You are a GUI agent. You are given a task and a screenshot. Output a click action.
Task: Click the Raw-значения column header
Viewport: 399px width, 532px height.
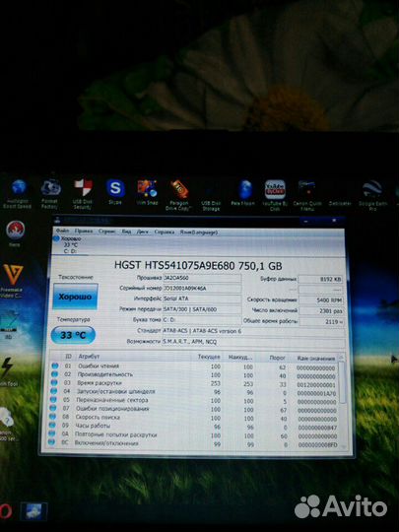pyautogui.click(x=315, y=359)
